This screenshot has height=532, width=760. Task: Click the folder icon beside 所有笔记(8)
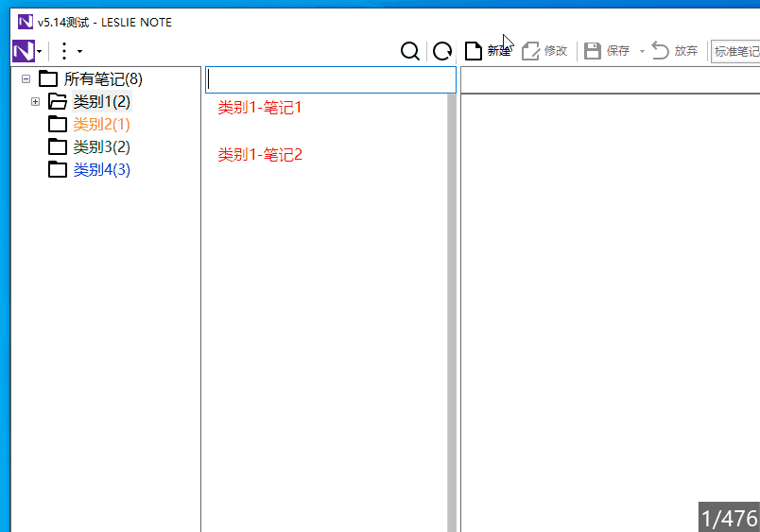coord(48,78)
